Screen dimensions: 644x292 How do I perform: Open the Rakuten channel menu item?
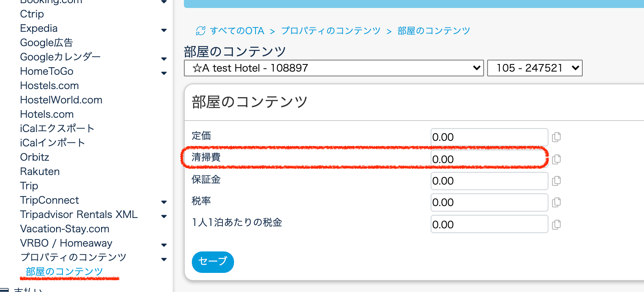tap(40, 171)
